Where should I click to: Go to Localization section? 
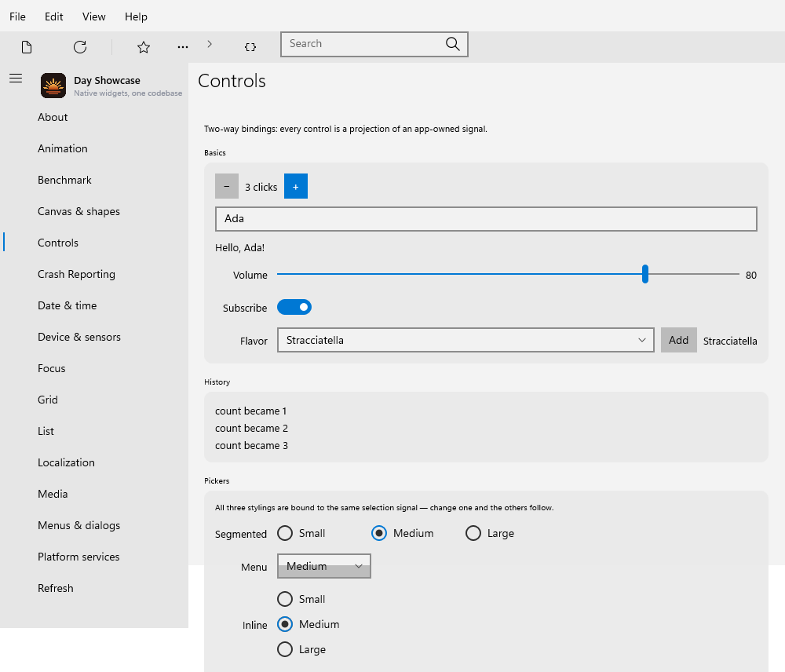[94, 462]
